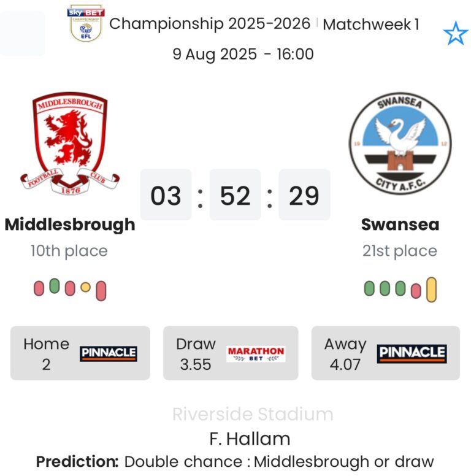Click the Sky Bet Championship EFL logo
The width and height of the screenshot is (471, 476).
85,25
